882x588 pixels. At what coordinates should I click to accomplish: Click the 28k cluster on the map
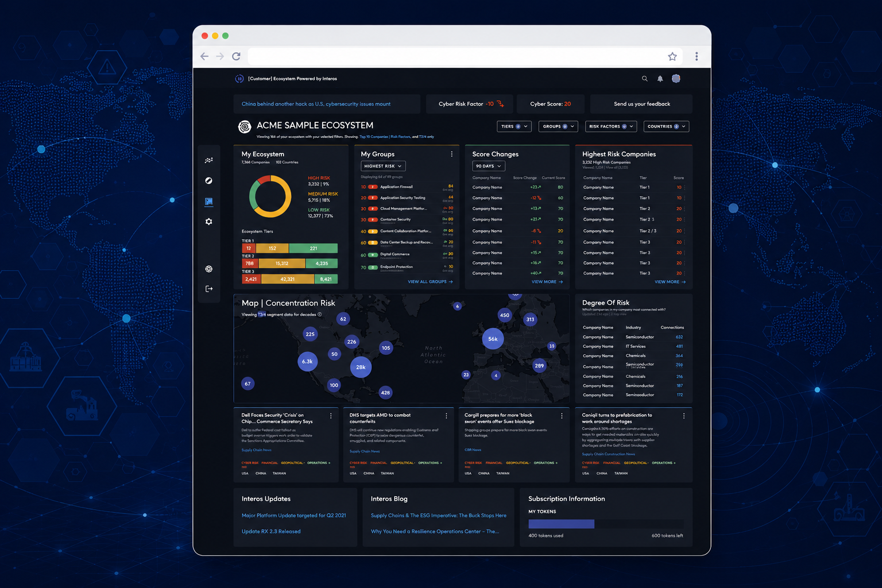point(361,367)
